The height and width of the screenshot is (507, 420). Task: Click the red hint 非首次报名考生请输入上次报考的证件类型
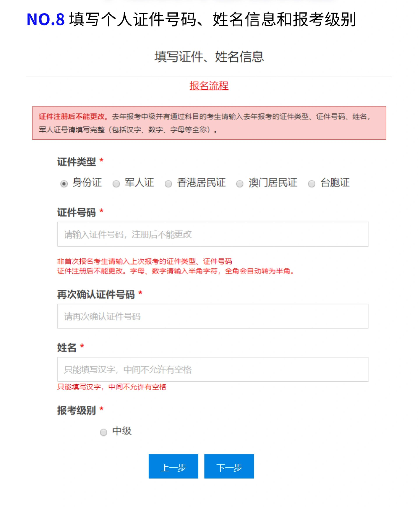[x=144, y=261]
